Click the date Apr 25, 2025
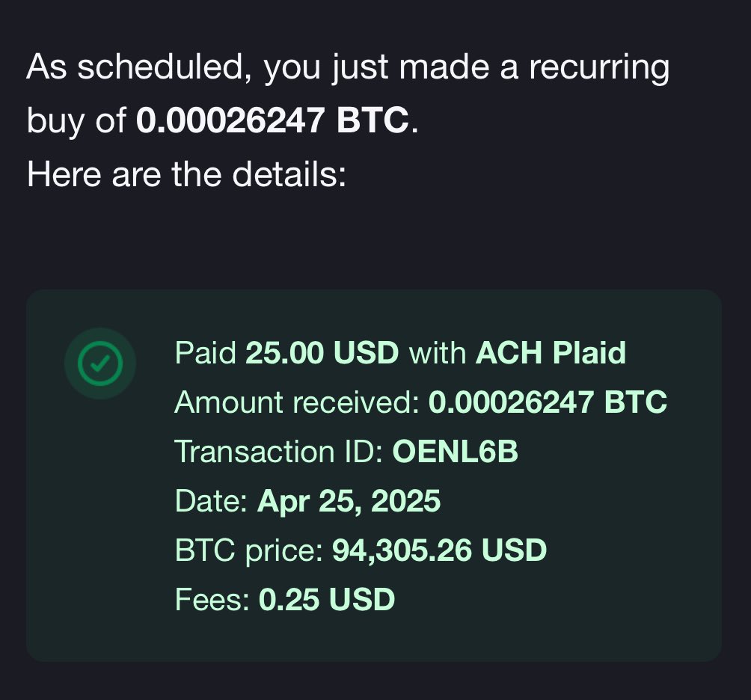 (349, 501)
